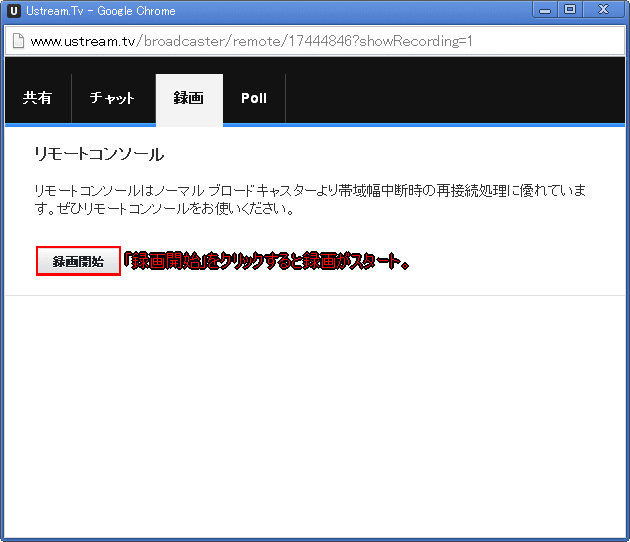The image size is (630, 542).
Task: Switch to the チャット tab
Action: (x=113, y=98)
